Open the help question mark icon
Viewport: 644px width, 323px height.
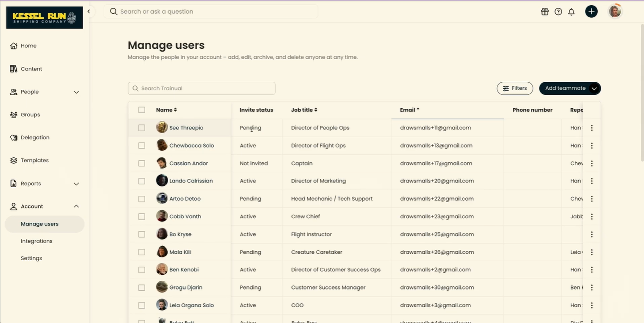pos(558,12)
